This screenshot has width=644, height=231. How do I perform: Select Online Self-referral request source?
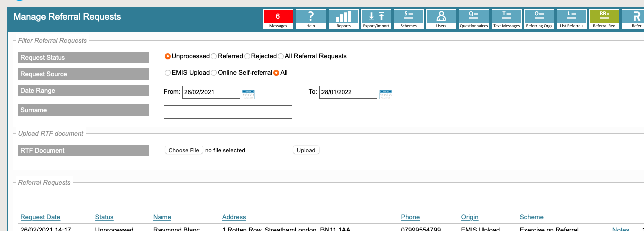[x=214, y=73]
